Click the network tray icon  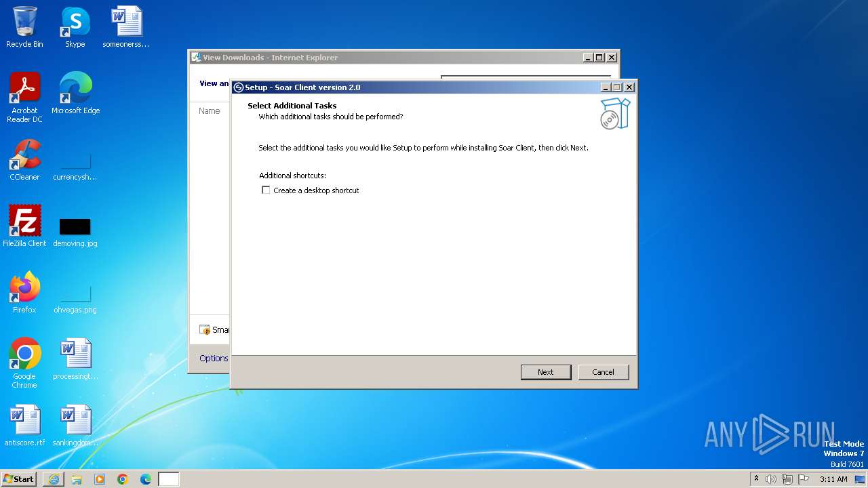(x=787, y=479)
